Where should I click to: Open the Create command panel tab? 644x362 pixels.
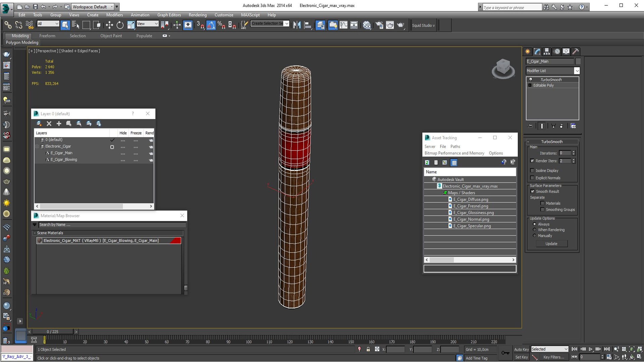click(528, 51)
